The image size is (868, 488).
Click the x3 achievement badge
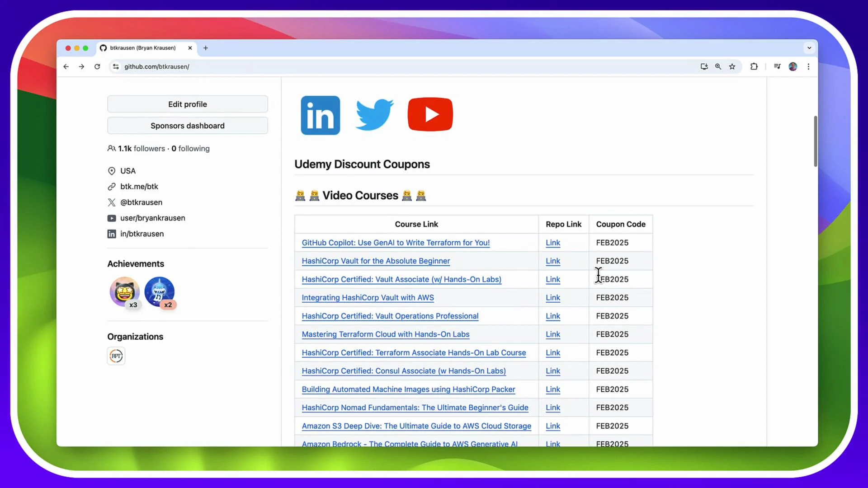[x=125, y=292]
